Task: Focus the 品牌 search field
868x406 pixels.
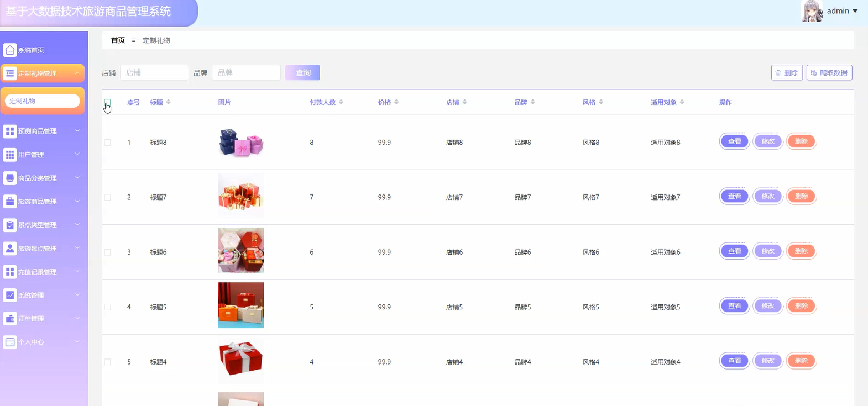Action: pyautogui.click(x=246, y=72)
